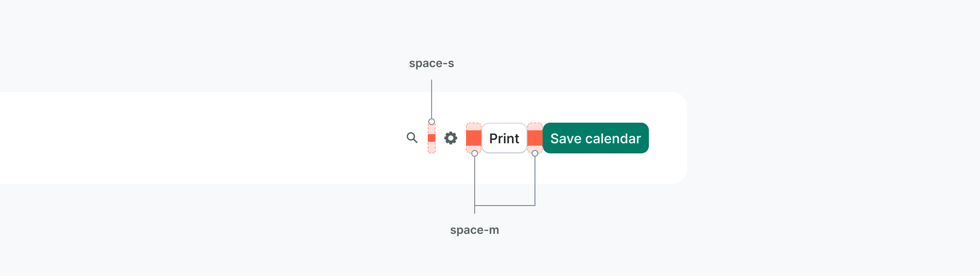The width and height of the screenshot is (980, 276).
Task: Click the annotation circle above the space-s marker
Action: coord(432,122)
